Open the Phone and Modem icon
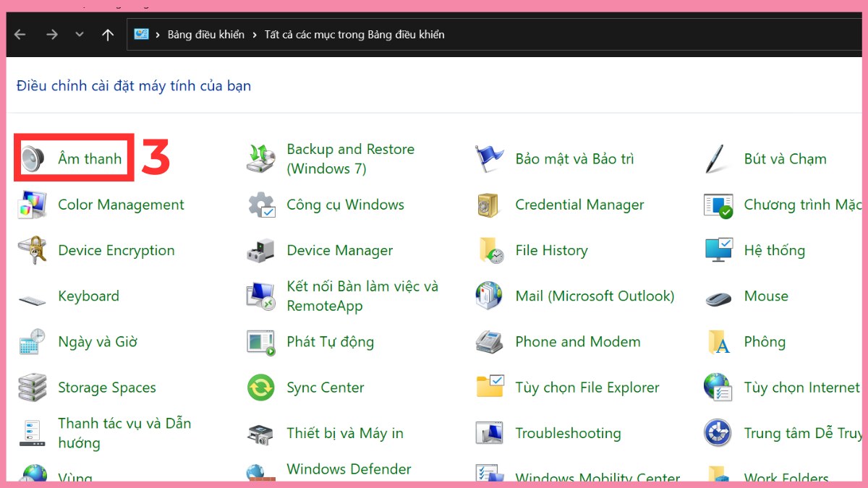This screenshot has width=868, height=488. point(489,342)
